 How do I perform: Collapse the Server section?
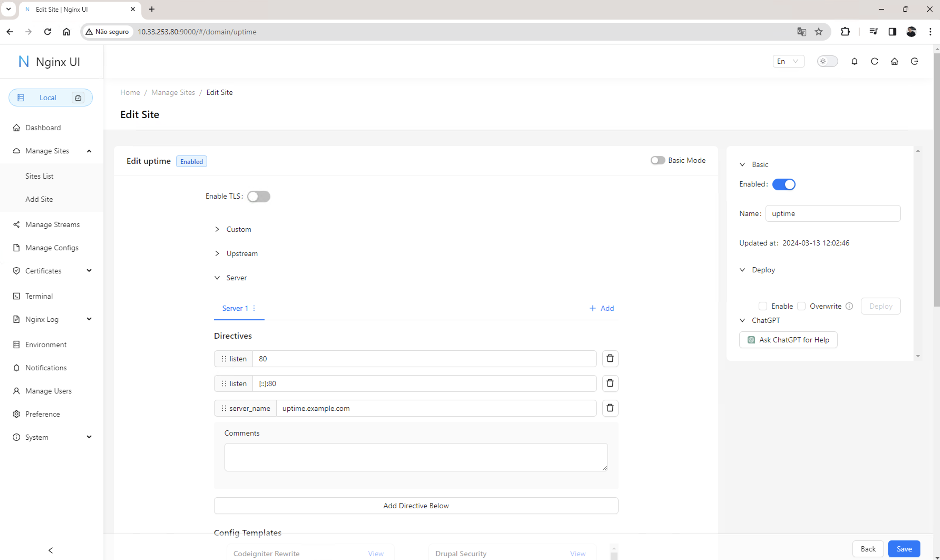click(x=231, y=278)
